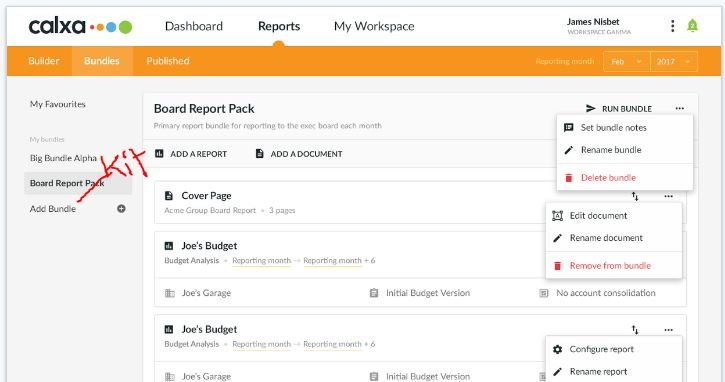Click the document icon beside ADD A DOCUMENT
This screenshot has height=382, width=725.
[259, 153]
